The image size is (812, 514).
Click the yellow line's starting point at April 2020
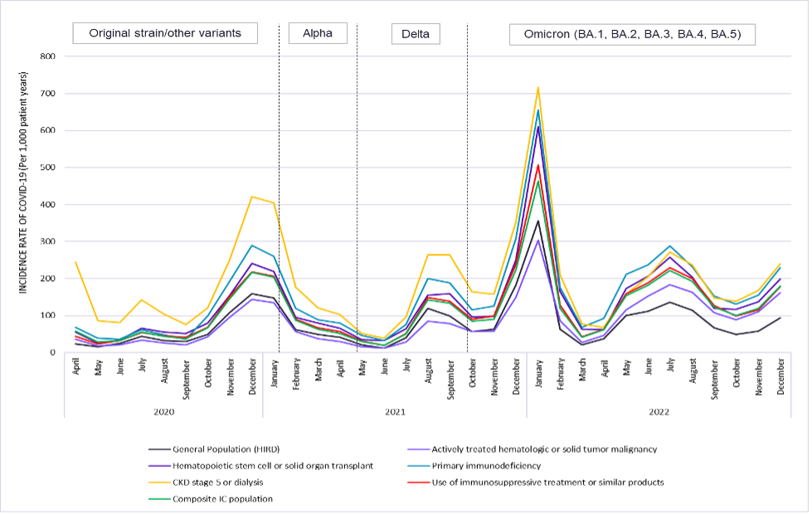pos(76,262)
